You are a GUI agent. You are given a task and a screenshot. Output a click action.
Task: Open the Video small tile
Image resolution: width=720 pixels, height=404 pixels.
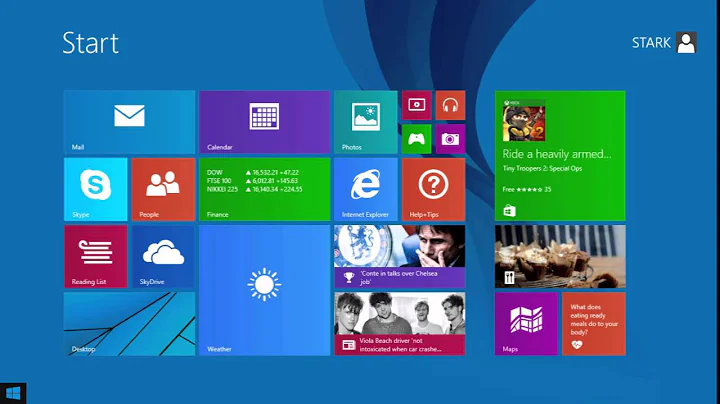(416, 105)
